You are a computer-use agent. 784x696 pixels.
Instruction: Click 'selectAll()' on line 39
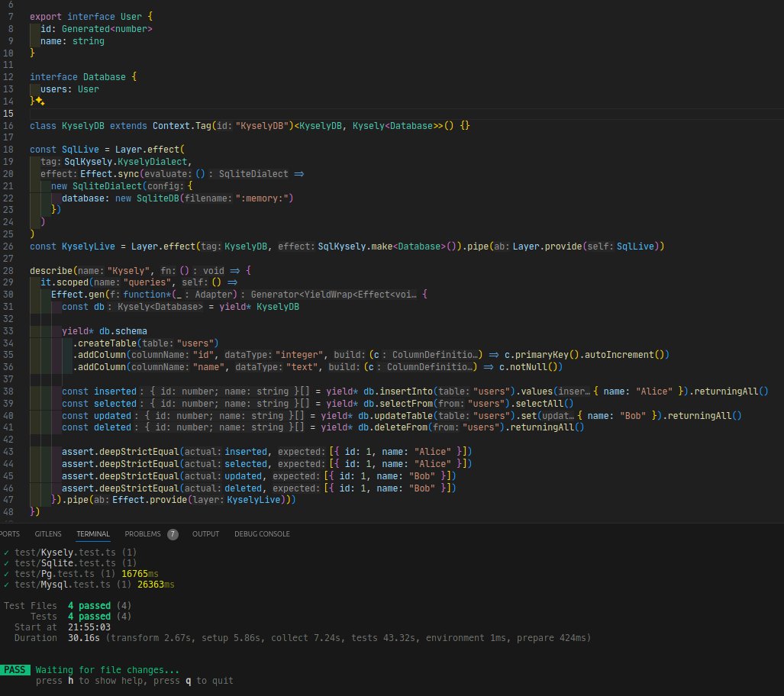coord(544,404)
